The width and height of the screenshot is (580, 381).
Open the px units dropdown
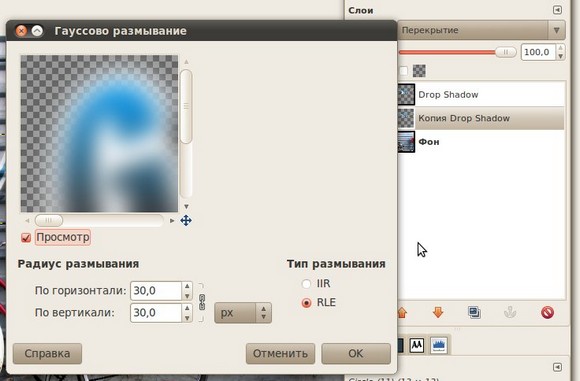pos(243,313)
